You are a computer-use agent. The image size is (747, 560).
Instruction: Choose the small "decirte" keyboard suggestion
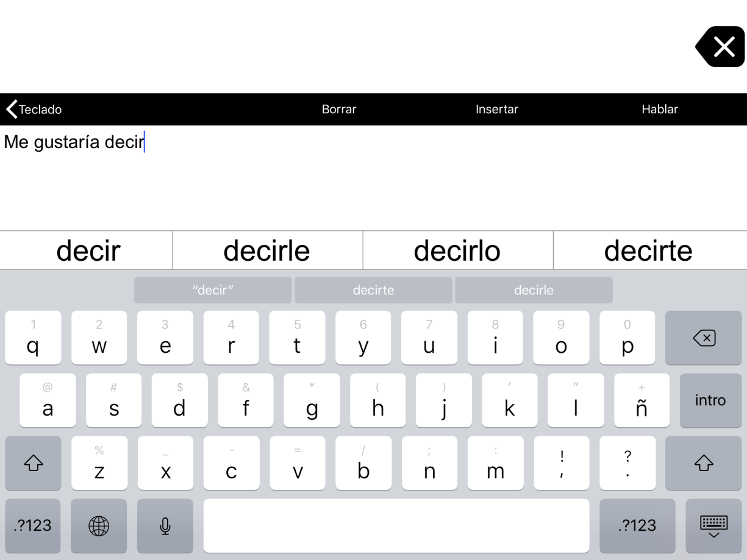(x=373, y=290)
